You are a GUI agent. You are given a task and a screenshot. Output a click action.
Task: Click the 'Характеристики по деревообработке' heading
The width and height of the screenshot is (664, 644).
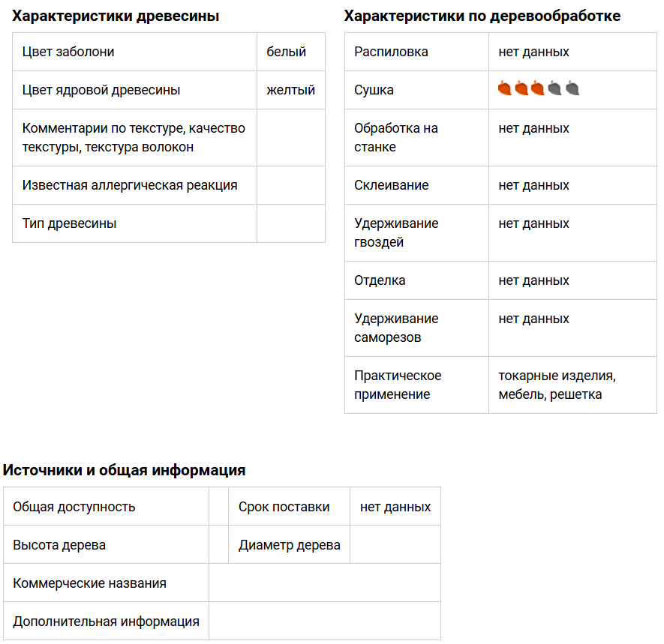(482, 16)
